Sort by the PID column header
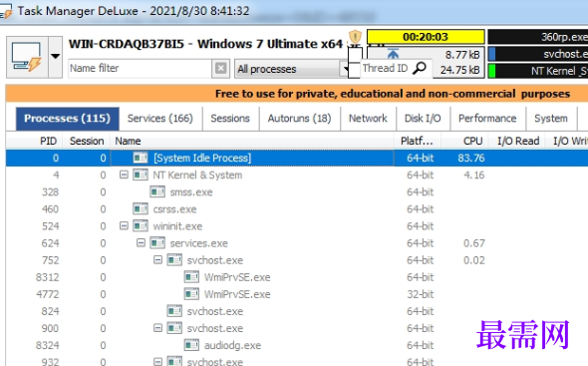The height and width of the screenshot is (366, 588). click(34, 141)
